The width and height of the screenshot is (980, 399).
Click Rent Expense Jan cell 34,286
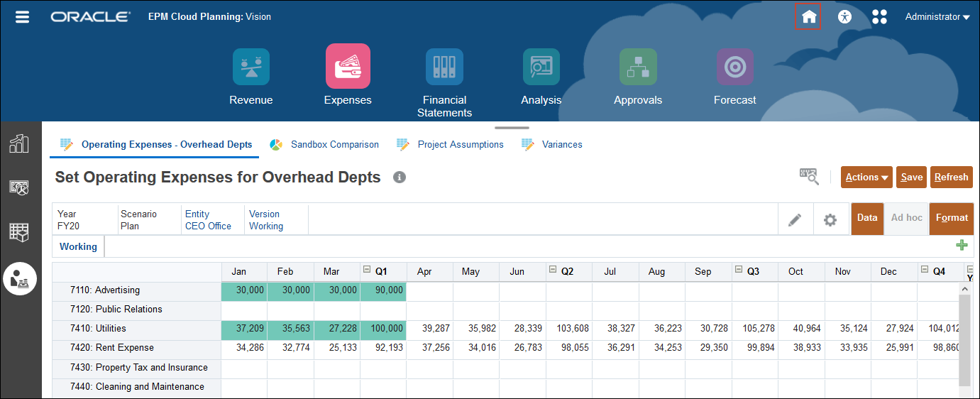(x=244, y=348)
